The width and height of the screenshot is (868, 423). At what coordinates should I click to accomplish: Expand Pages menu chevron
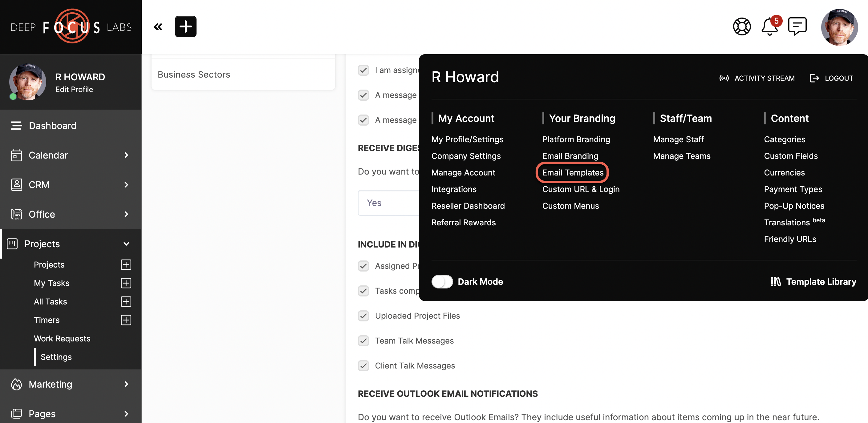126,413
